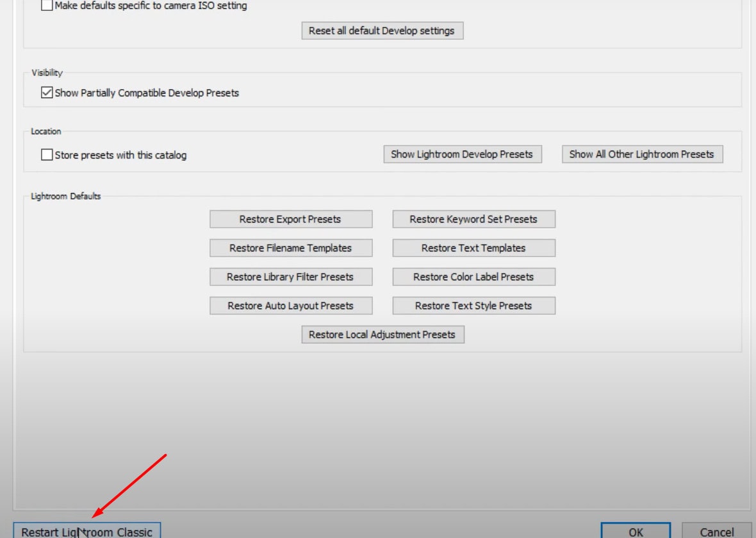Click Restore Text Style Presets
Screen dimensions: 756x538
pos(474,306)
